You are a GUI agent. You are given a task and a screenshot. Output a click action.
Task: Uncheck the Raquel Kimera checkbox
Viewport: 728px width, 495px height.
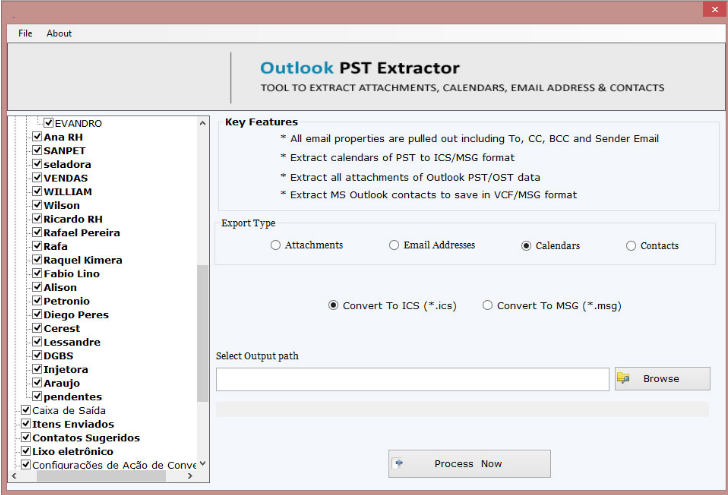pos(37,260)
